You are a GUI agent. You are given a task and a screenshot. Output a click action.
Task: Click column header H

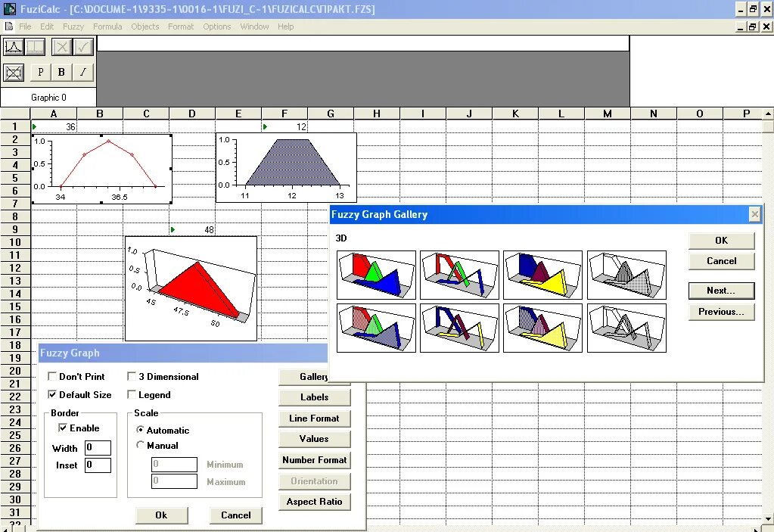(x=377, y=114)
